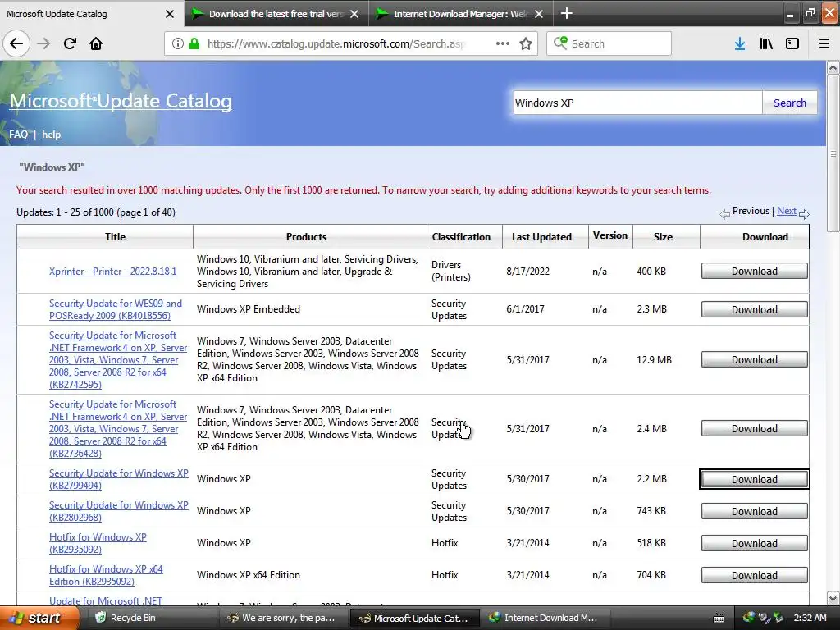Viewport: 840px width, 630px height.
Task: Close the 'Download the latest free trial' tab
Action: (354, 14)
